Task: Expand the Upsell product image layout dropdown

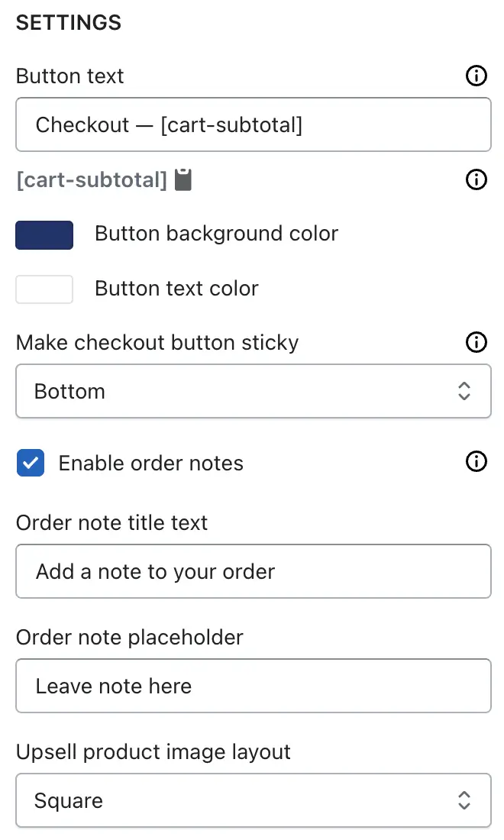Action: (254, 800)
